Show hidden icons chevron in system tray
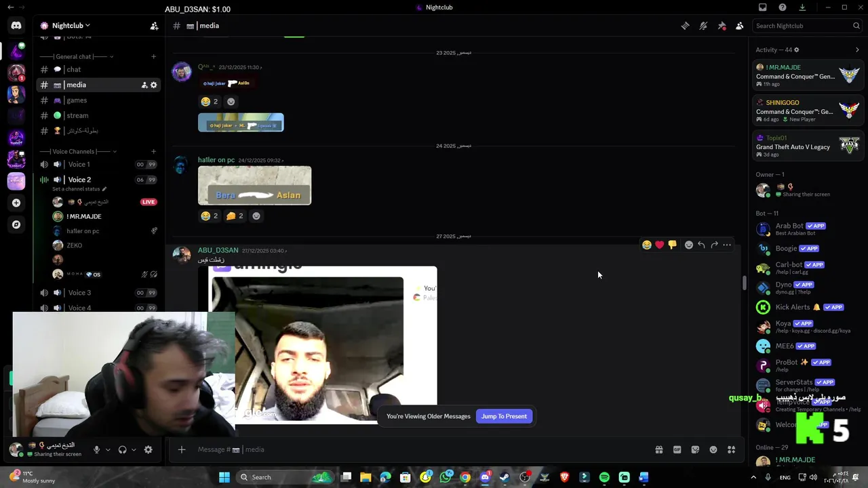Image resolution: width=868 pixels, height=488 pixels. click(x=755, y=477)
